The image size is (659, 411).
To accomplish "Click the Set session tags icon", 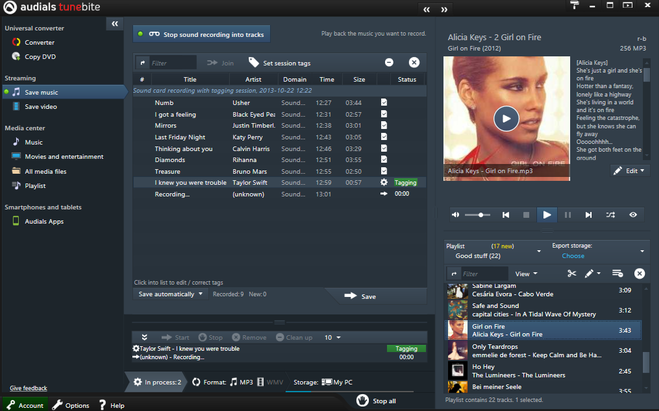I will [254, 62].
